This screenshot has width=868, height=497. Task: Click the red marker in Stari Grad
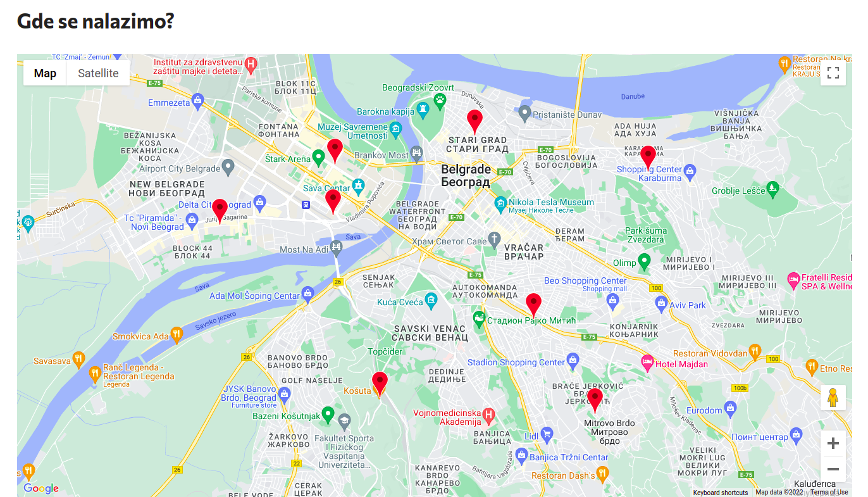[x=474, y=120]
